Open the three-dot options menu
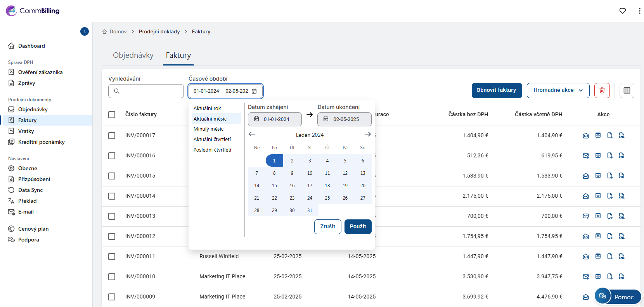Screen dimensions: 644x307 639,11
